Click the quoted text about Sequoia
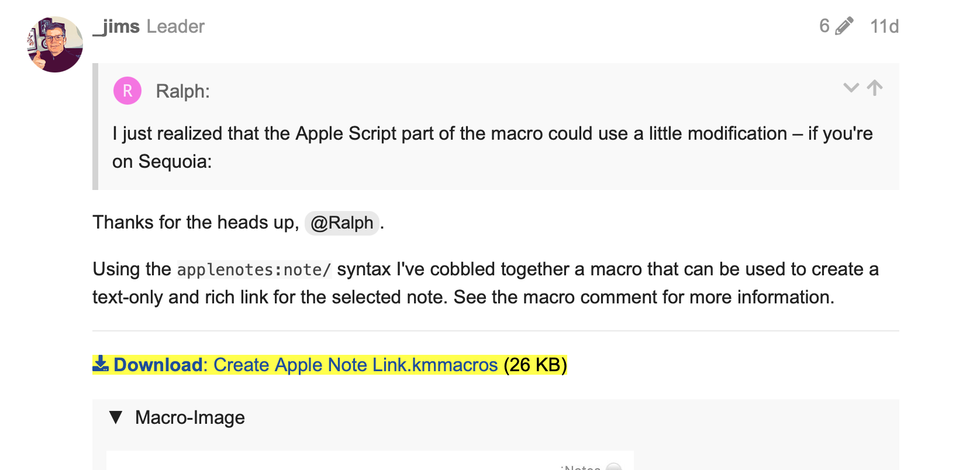 point(492,147)
